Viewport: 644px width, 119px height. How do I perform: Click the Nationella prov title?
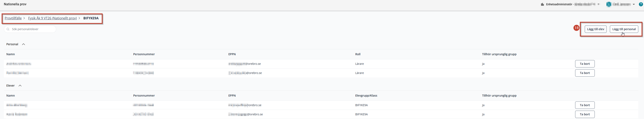point(15,4)
